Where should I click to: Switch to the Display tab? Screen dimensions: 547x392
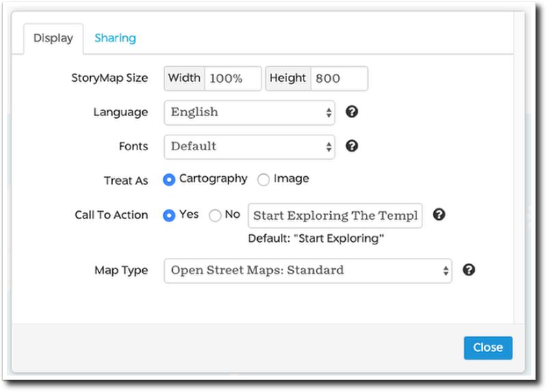(x=53, y=38)
